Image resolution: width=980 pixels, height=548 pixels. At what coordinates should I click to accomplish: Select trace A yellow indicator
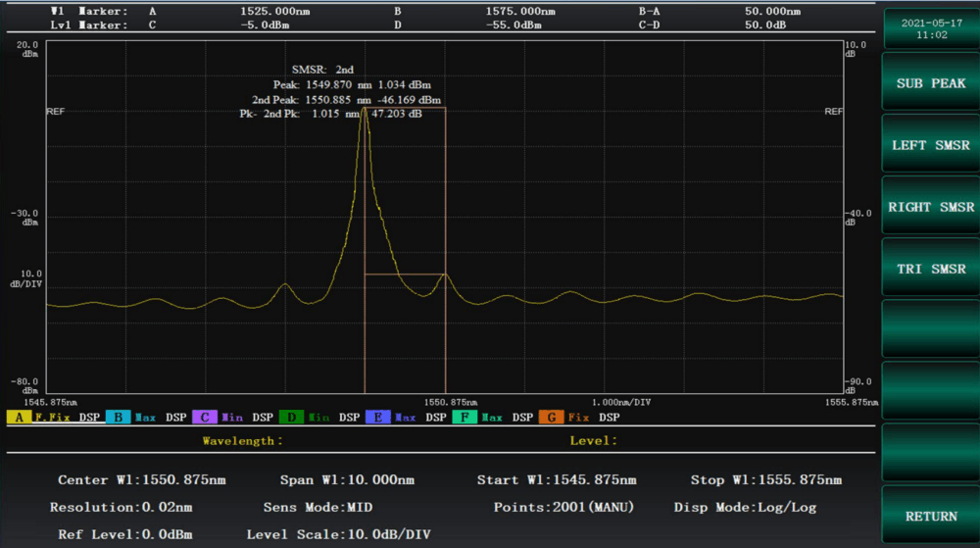[x=18, y=418]
